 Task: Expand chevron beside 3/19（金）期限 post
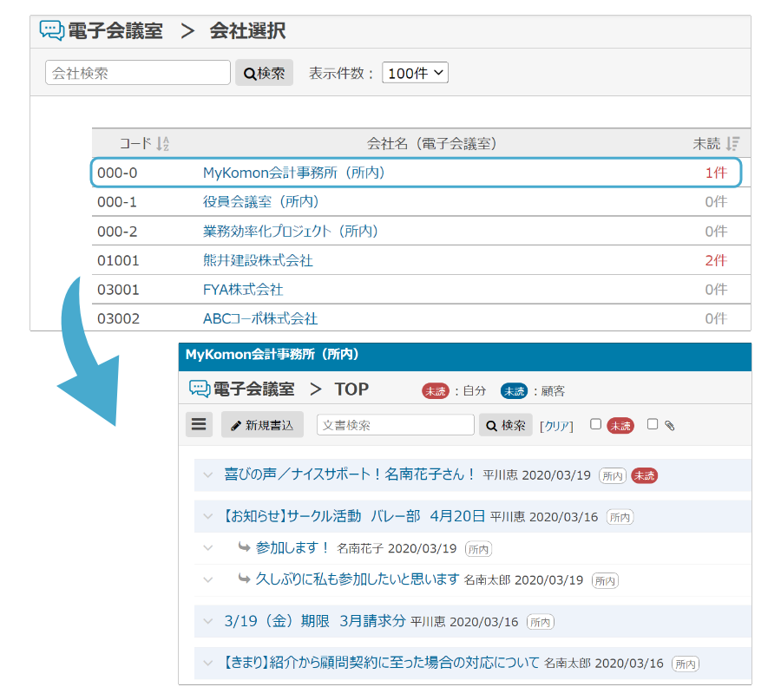pos(207,622)
